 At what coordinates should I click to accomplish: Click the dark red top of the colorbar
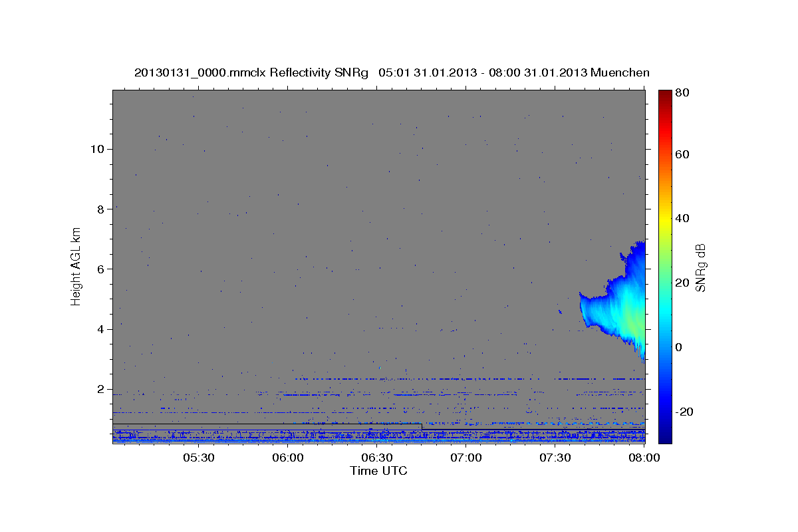[664, 94]
